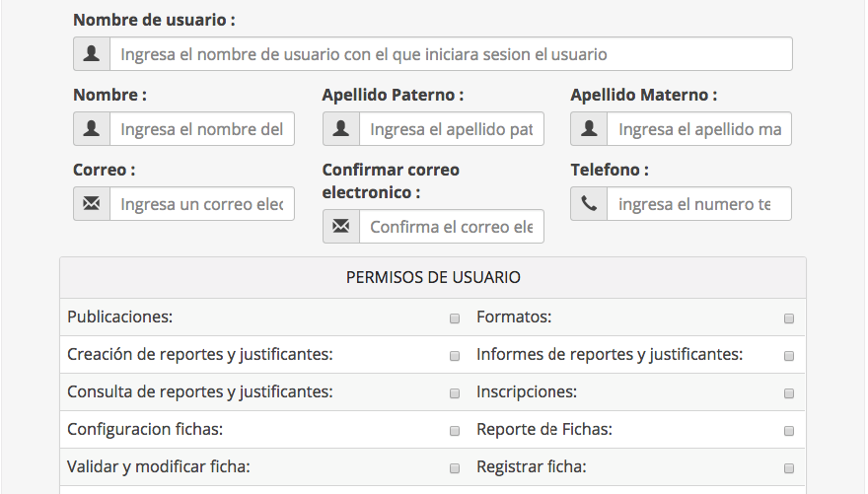Viewport: 868px width, 494px height.
Task: Click the phone icon beside Telefono field
Action: pyautogui.click(x=589, y=204)
